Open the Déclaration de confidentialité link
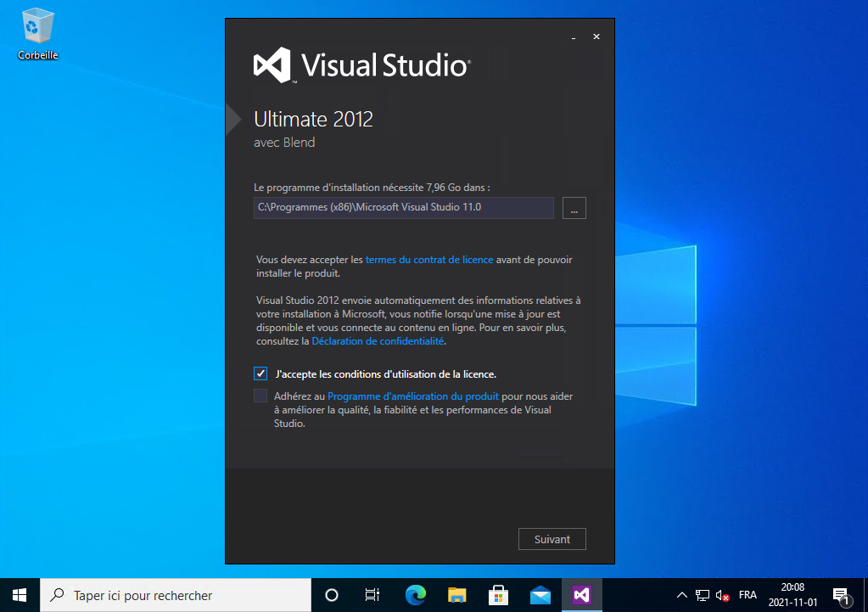This screenshot has height=612, width=868. coord(378,341)
